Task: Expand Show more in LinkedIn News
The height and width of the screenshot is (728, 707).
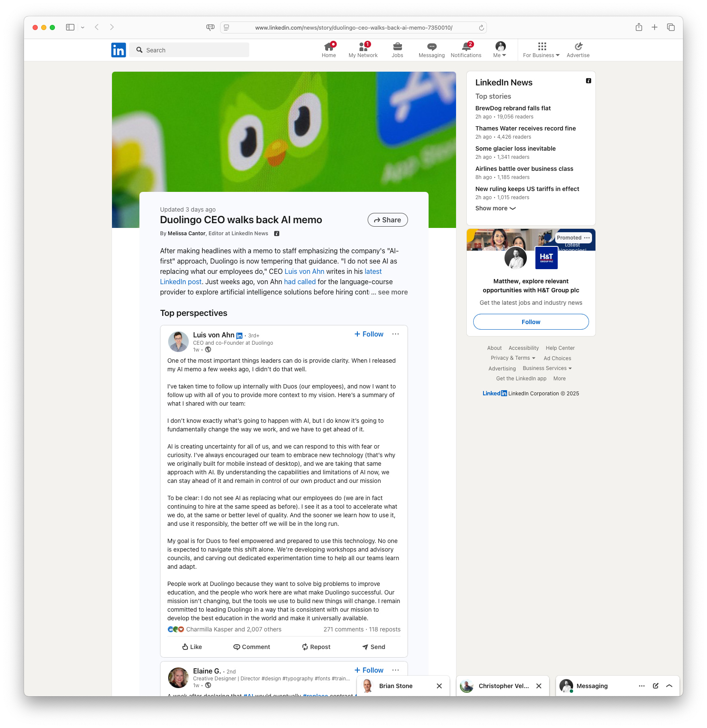Action: (495, 208)
